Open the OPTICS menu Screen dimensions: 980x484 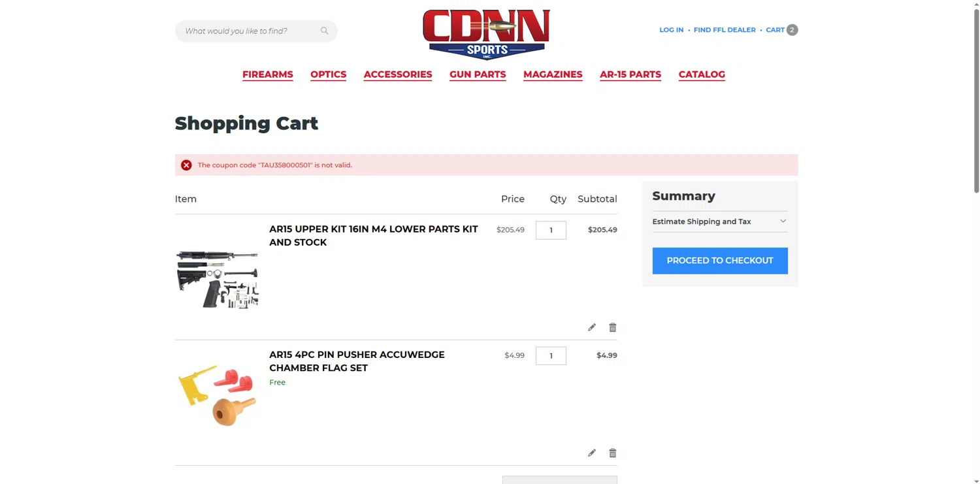[x=329, y=74]
